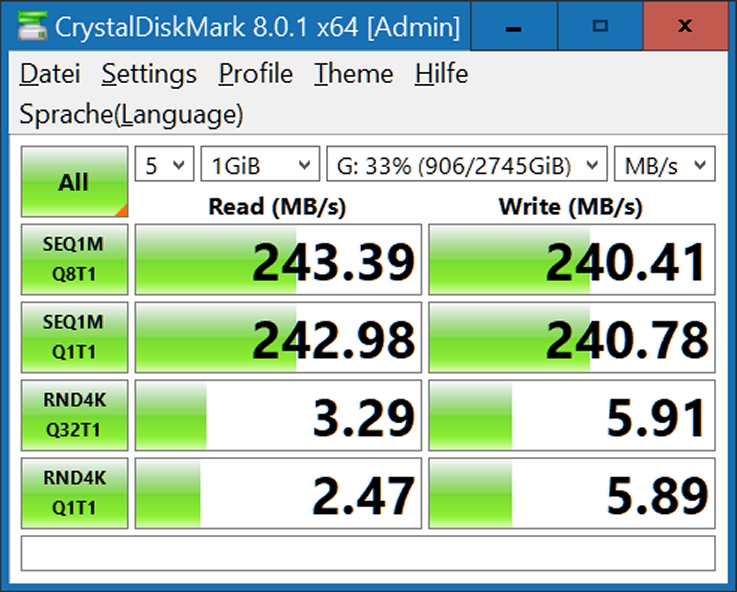
Task: Run the RND4K Q32T1 test
Action: coord(74,415)
